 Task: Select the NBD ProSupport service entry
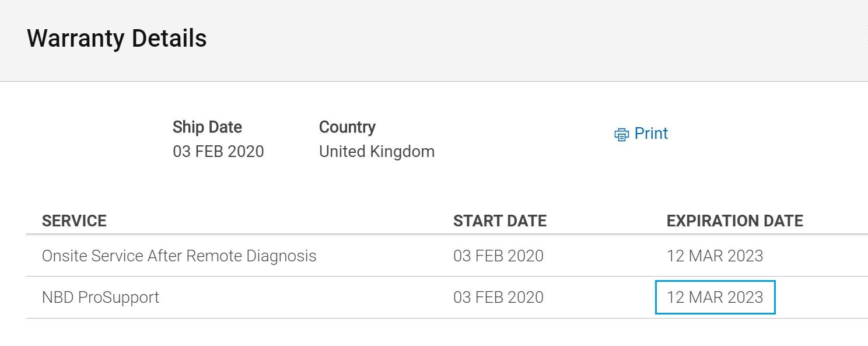click(x=100, y=298)
